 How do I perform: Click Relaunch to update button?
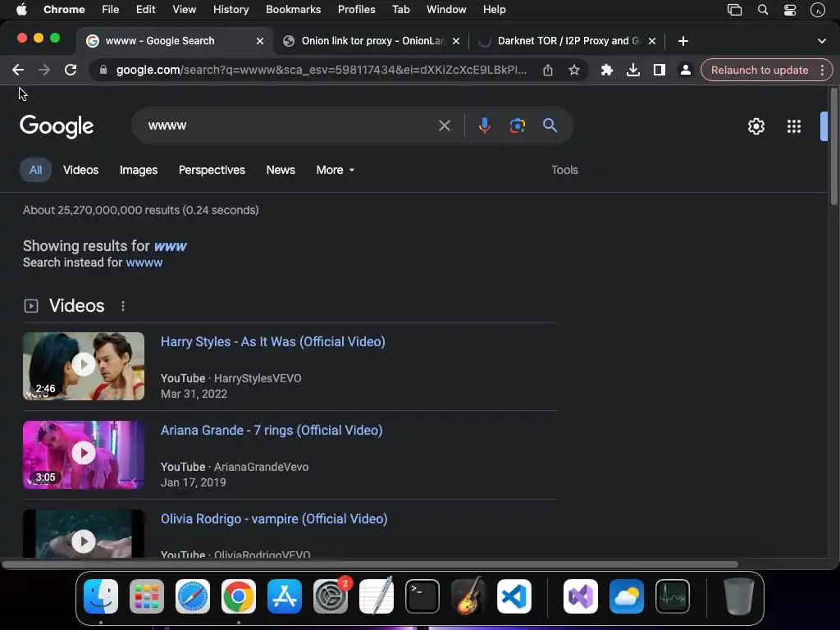tap(759, 71)
